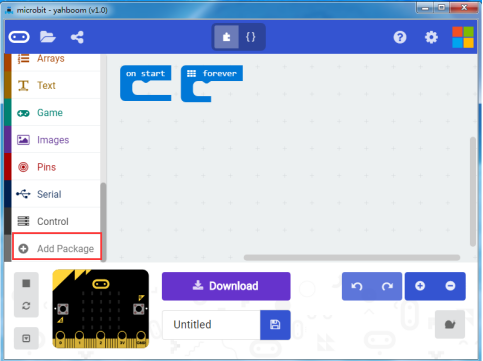The height and width of the screenshot is (361, 483).
Task: Open the micro:bit home logo icon
Action: click(19, 37)
